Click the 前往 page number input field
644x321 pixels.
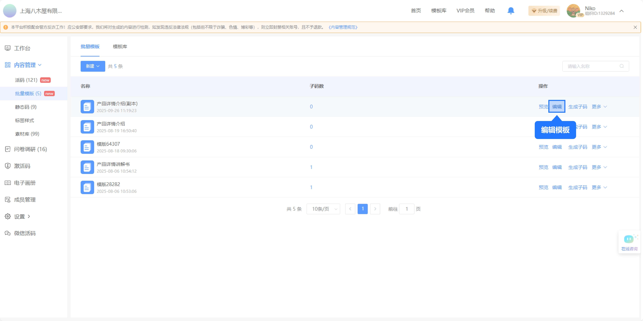click(x=407, y=209)
